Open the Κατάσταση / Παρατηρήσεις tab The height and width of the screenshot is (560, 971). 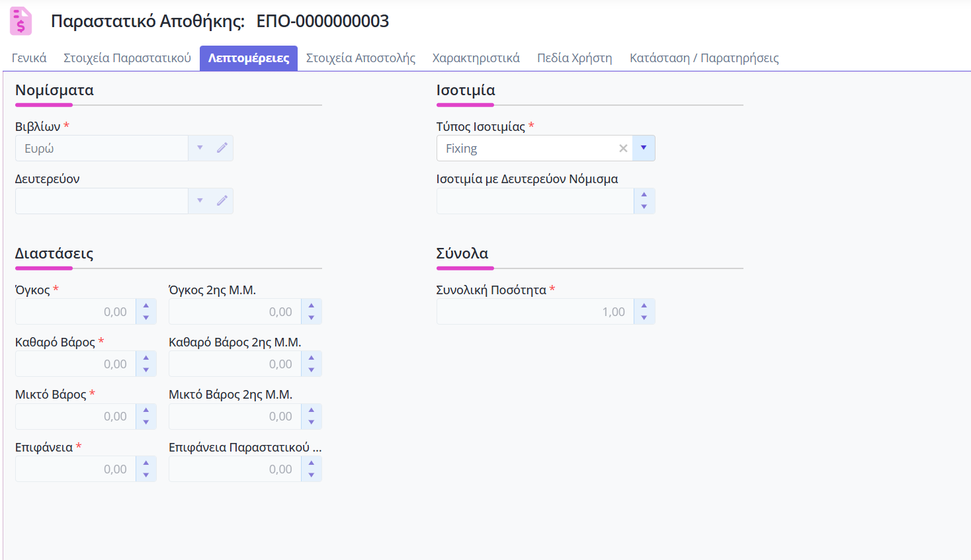pyautogui.click(x=704, y=58)
